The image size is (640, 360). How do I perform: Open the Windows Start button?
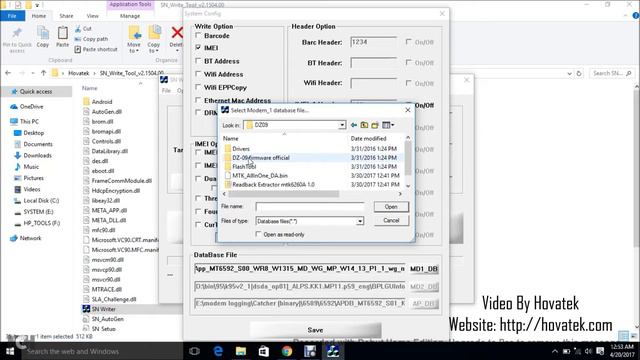click(x=10, y=351)
